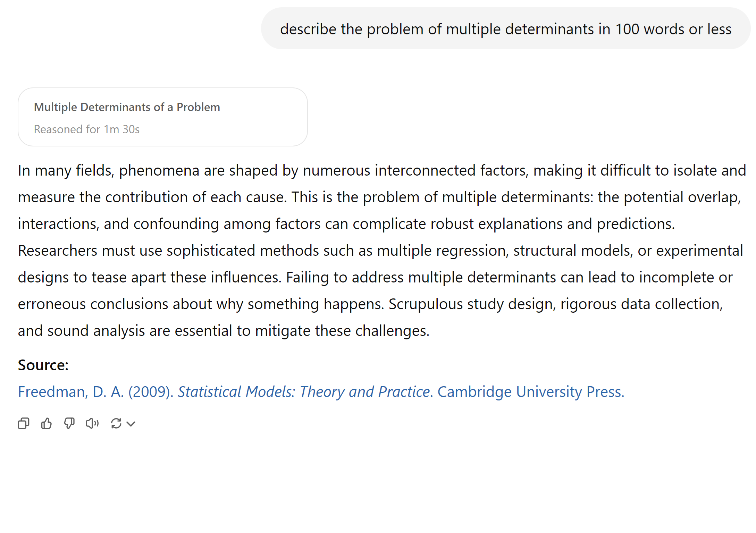Give the response a thumbs up
This screenshot has width=756, height=533.
[47, 423]
